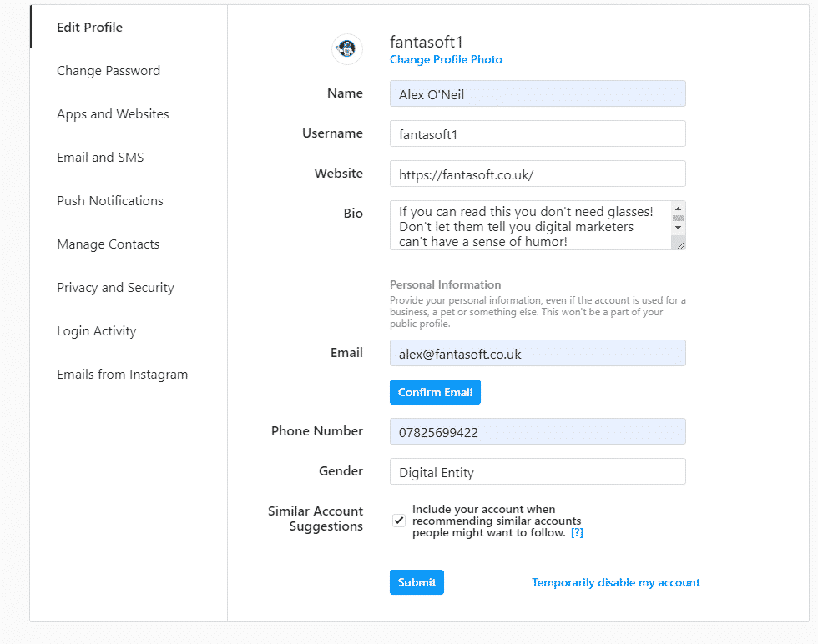Viewport: 818px width, 644px height.
Task: Open the Gender field selector
Action: pos(538,471)
